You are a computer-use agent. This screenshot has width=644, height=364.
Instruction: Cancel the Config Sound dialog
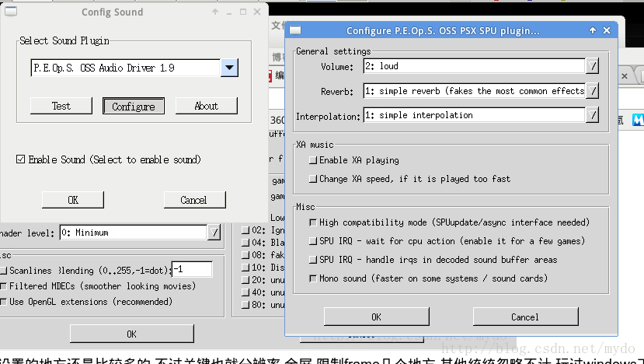(195, 200)
